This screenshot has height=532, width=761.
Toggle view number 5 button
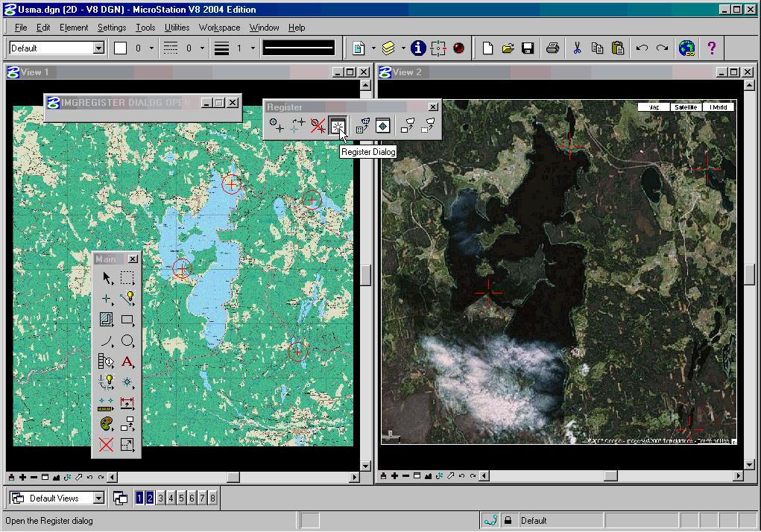pos(182,498)
